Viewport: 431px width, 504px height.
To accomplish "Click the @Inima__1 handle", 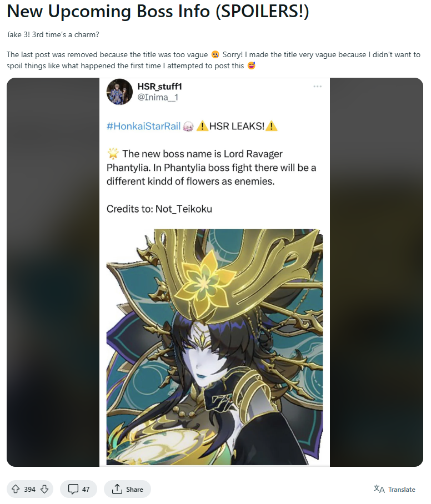I will pos(158,97).
